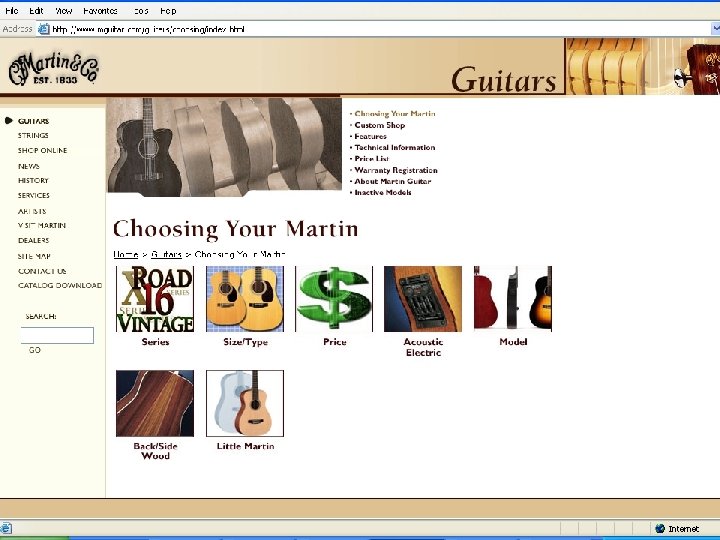720x540 pixels.
Task: Go to Shop Online in sidebar
Action: [x=43, y=151]
